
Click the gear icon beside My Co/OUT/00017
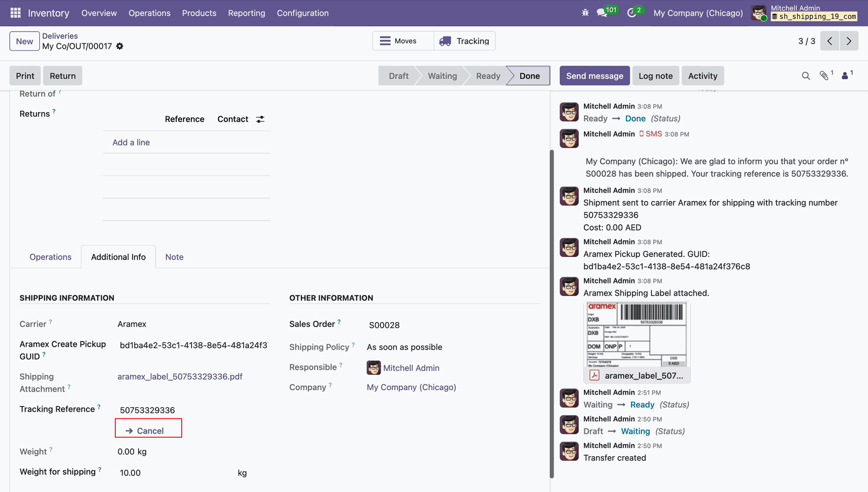120,46
